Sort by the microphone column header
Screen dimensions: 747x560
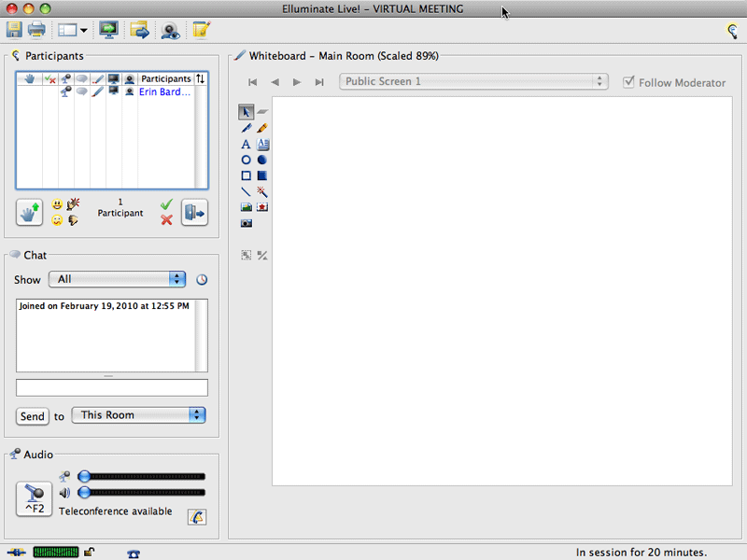[65, 78]
